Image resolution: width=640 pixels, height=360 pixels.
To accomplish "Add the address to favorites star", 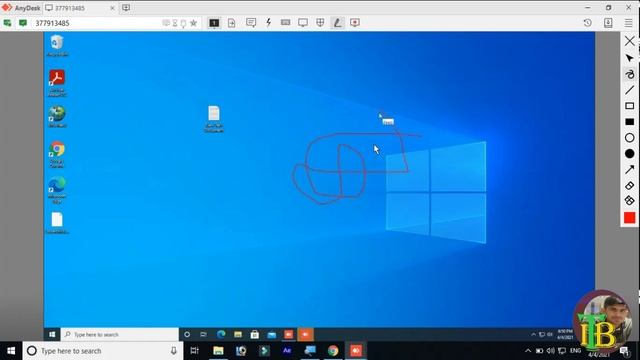I will pyautogui.click(x=193, y=23).
